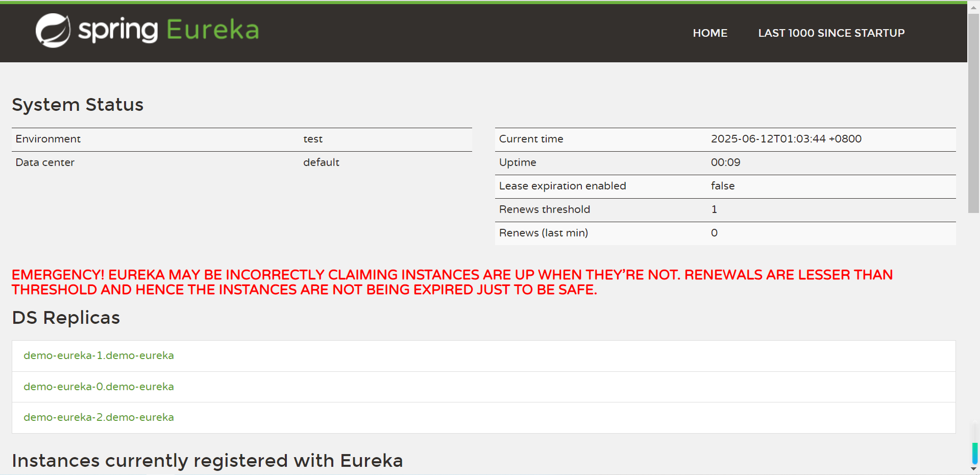Viewport: 980px width, 475px height.
Task: Click the scrollbar down arrow
Action: 973,469
